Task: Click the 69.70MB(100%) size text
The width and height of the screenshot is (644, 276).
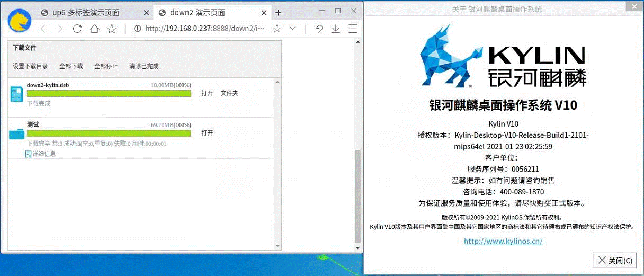Action: [x=171, y=125]
